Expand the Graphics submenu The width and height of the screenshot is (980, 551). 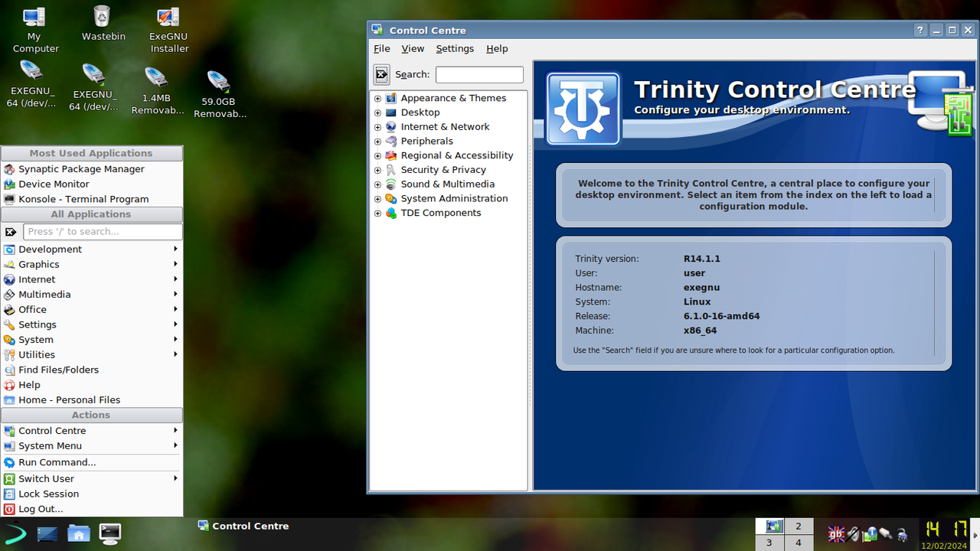pyautogui.click(x=92, y=265)
